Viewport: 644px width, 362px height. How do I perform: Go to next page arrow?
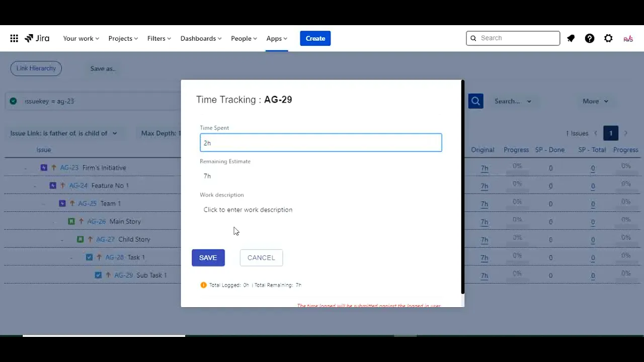625,133
